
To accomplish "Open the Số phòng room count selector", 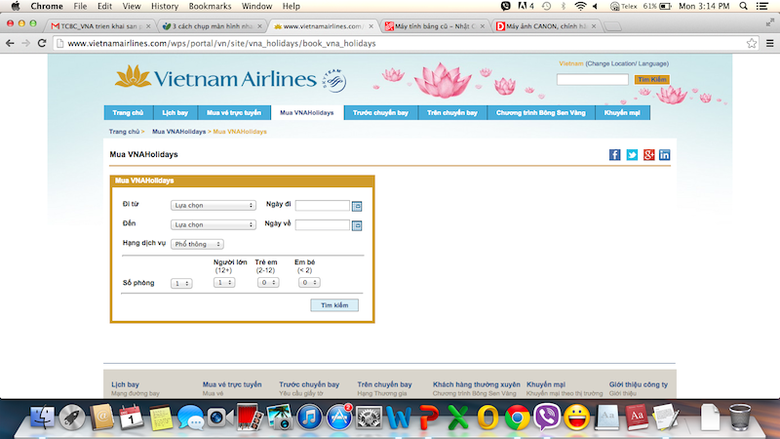I will (x=181, y=284).
